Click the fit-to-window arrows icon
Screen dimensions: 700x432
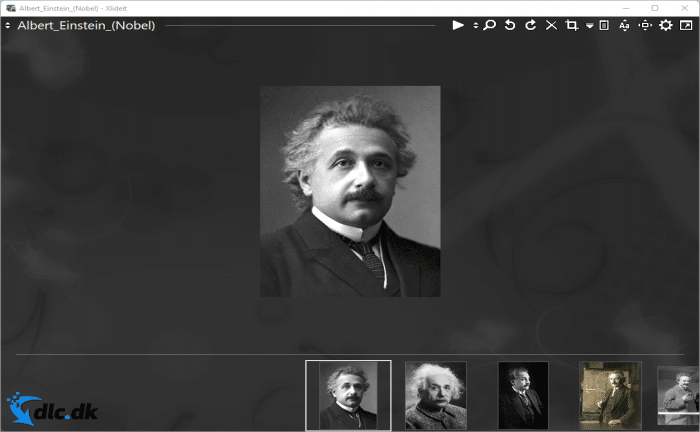click(645, 25)
